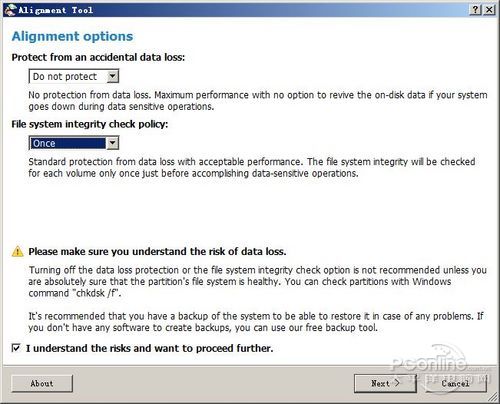The width and height of the screenshot is (500, 404).
Task: Click the 'Alignment Tool' title bar text
Action: (55, 10)
